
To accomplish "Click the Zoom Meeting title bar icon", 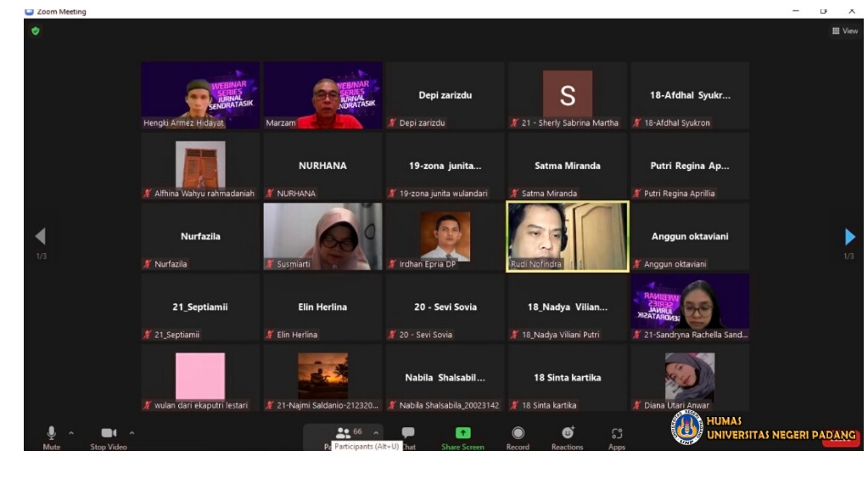I will [29, 11].
